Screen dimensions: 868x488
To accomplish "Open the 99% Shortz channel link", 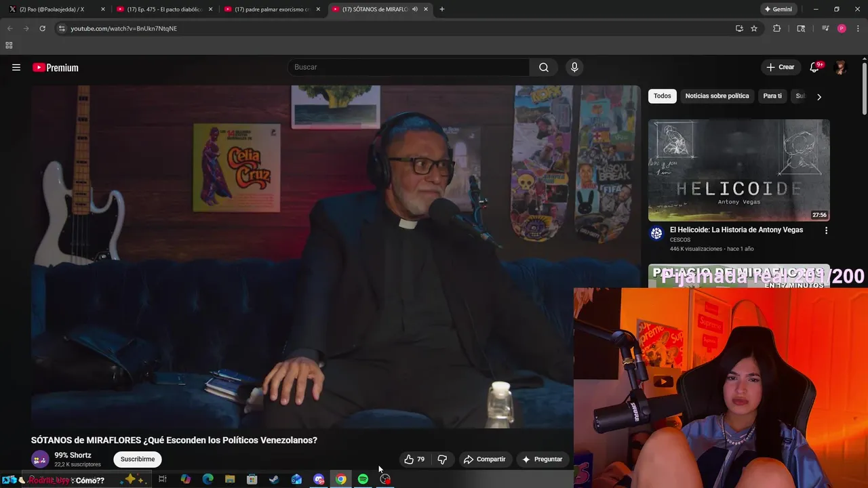I will click(73, 455).
